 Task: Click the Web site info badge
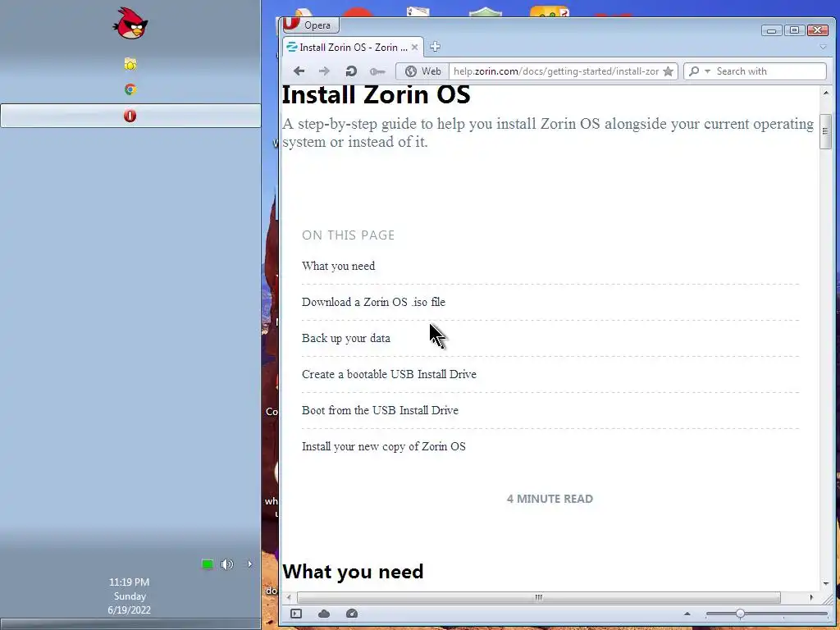pos(422,71)
